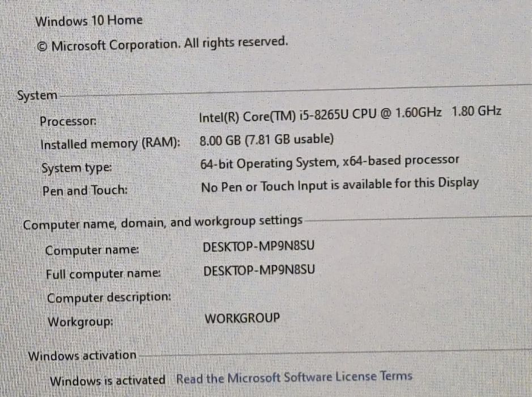
Task: Click the Workgroup label
Action: 80,321
